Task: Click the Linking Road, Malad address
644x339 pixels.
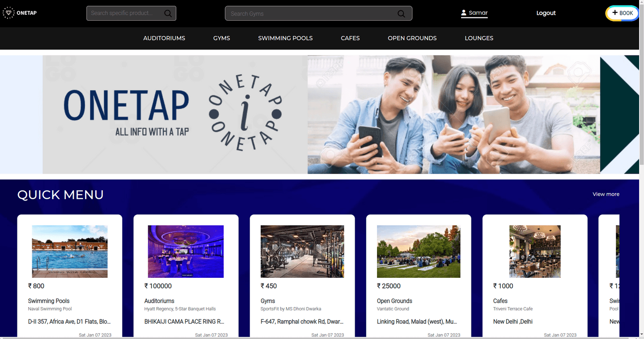Action: pyautogui.click(x=417, y=322)
